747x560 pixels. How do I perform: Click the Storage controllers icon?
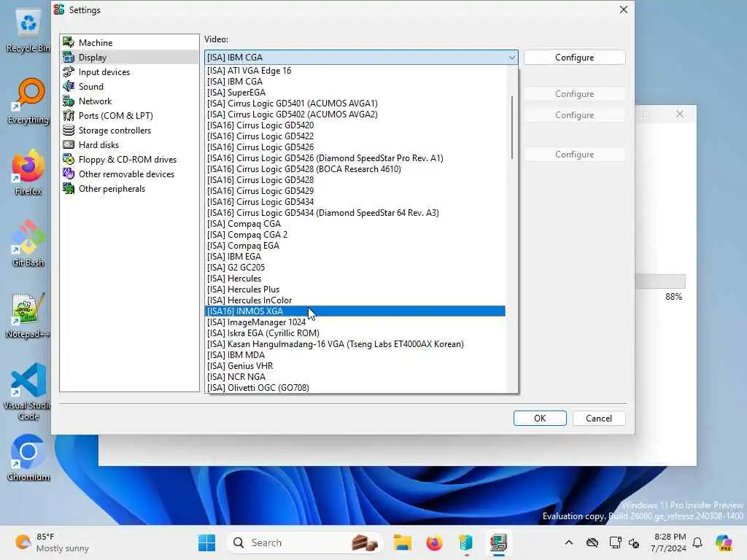click(x=69, y=130)
